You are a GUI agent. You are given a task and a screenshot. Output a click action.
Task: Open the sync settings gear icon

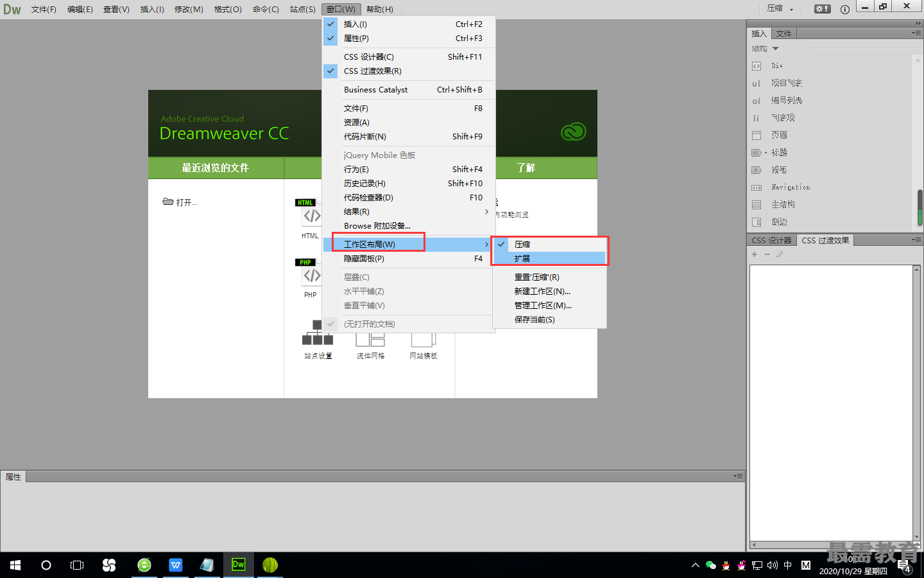tap(822, 9)
